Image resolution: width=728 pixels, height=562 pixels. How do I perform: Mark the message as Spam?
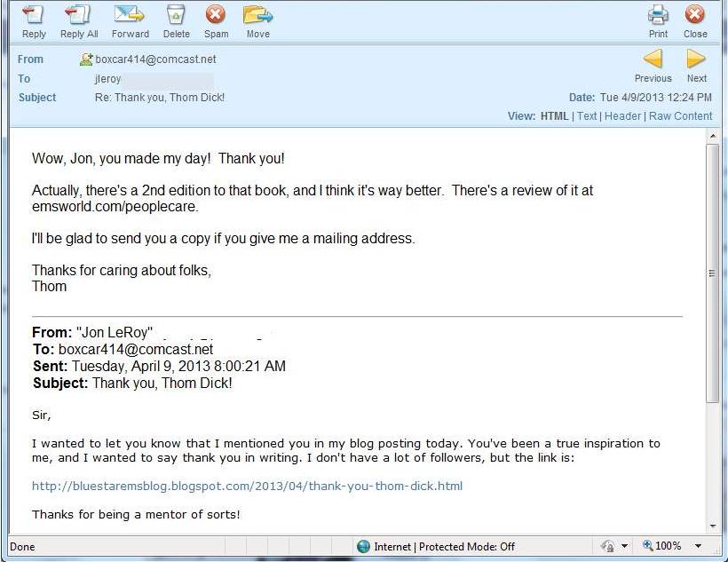[x=216, y=15]
